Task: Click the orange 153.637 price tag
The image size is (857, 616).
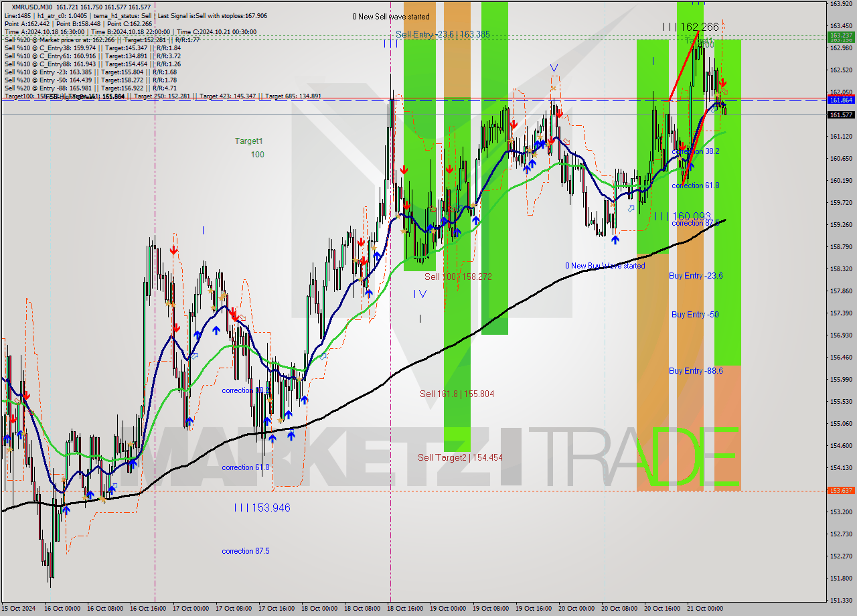Action: [x=841, y=491]
